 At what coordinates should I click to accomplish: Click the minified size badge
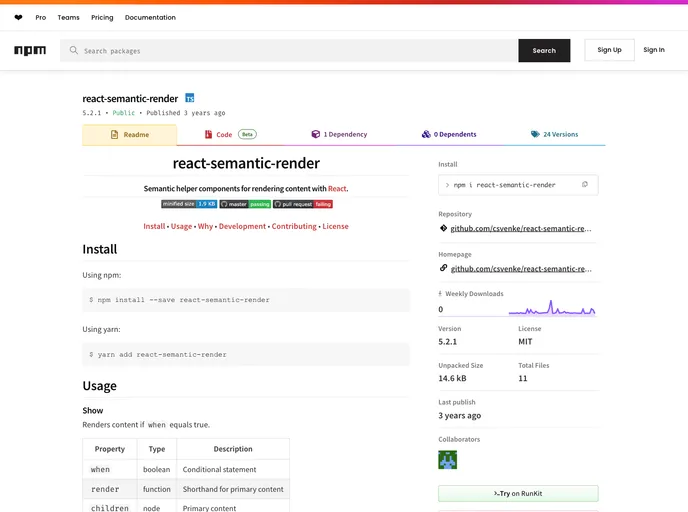point(189,204)
